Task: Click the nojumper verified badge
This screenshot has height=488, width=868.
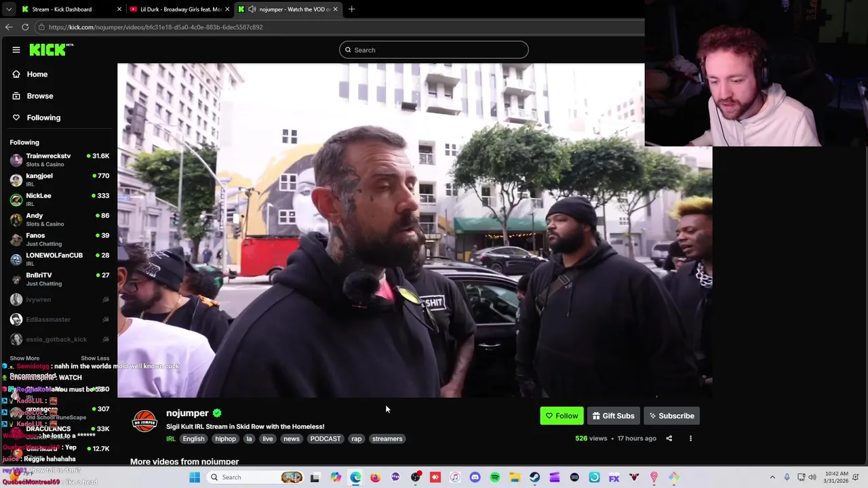Action: [x=217, y=413]
